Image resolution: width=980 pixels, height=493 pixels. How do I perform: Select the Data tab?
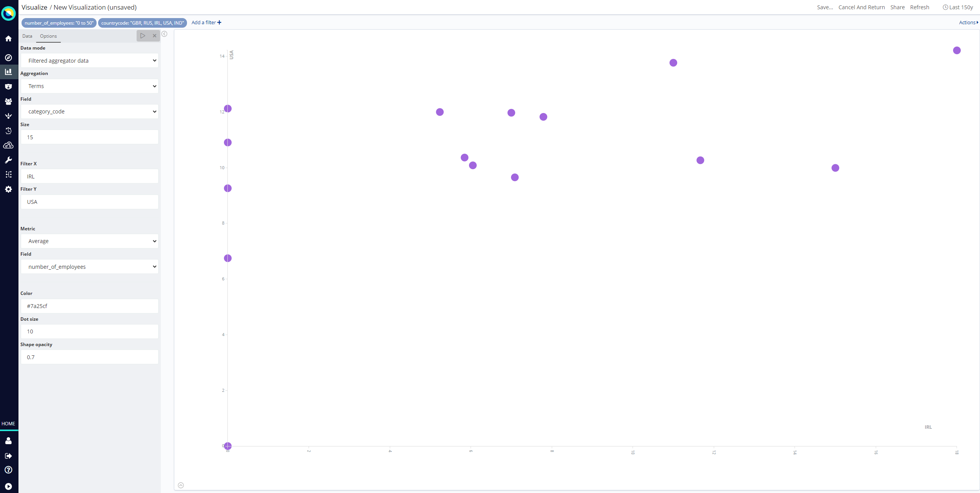point(27,36)
